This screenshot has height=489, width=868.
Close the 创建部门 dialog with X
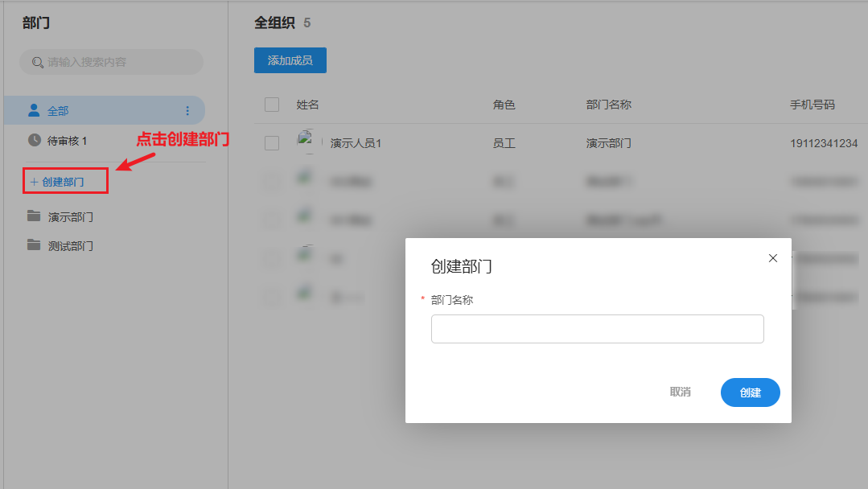pyautogui.click(x=773, y=258)
